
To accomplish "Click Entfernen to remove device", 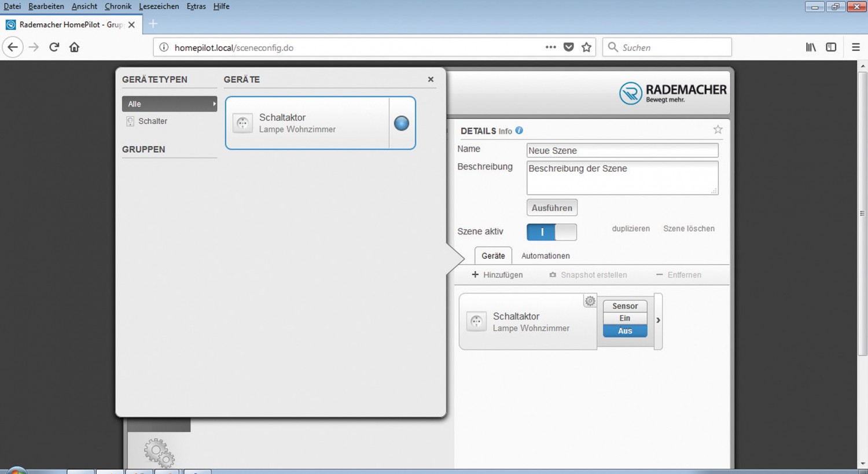I will (x=679, y=275).
